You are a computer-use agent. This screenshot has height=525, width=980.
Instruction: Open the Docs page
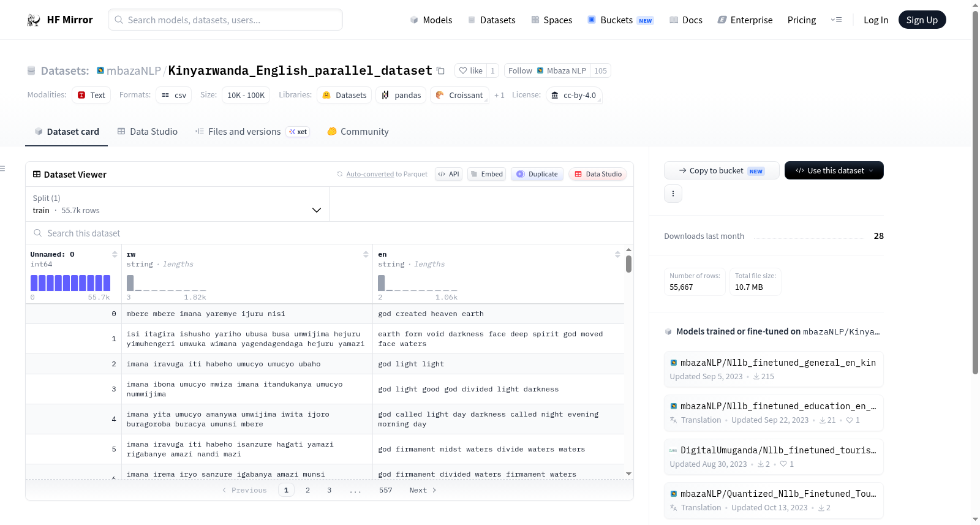(685, 20)
